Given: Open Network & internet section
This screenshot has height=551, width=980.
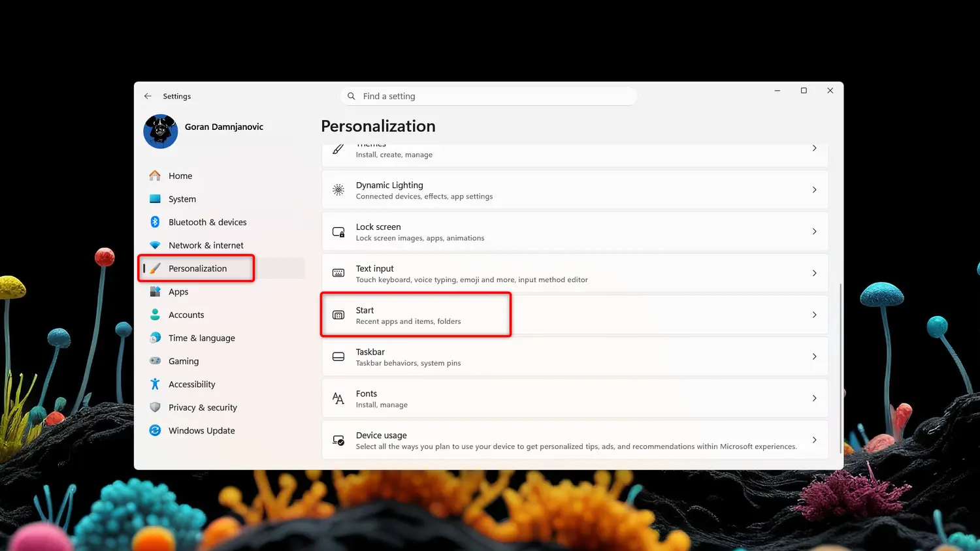Looking at the screenshot, I should click(223, 245).
